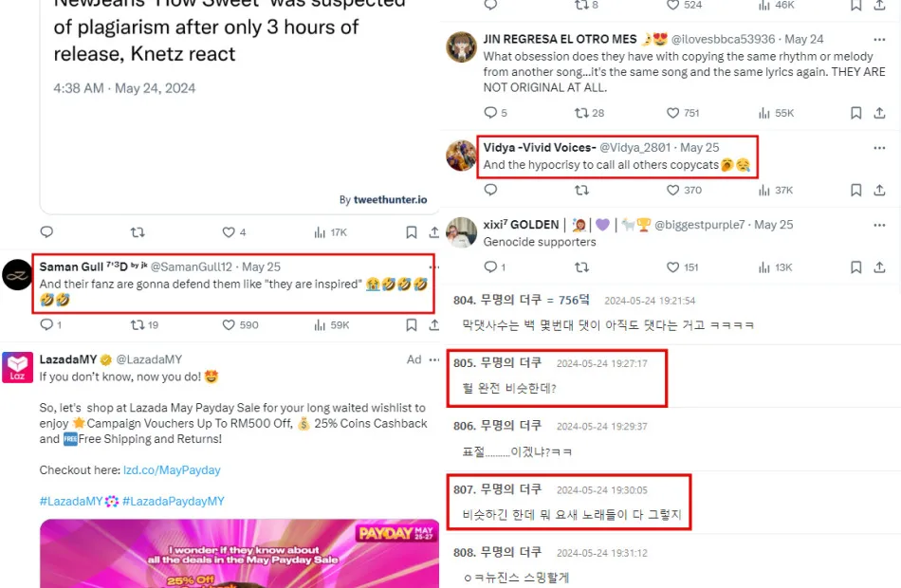Image resolution: width=901 pixels, height=588 pixels.
Task: Open @SamanGull12 profile handle
Action: point(192,266)
